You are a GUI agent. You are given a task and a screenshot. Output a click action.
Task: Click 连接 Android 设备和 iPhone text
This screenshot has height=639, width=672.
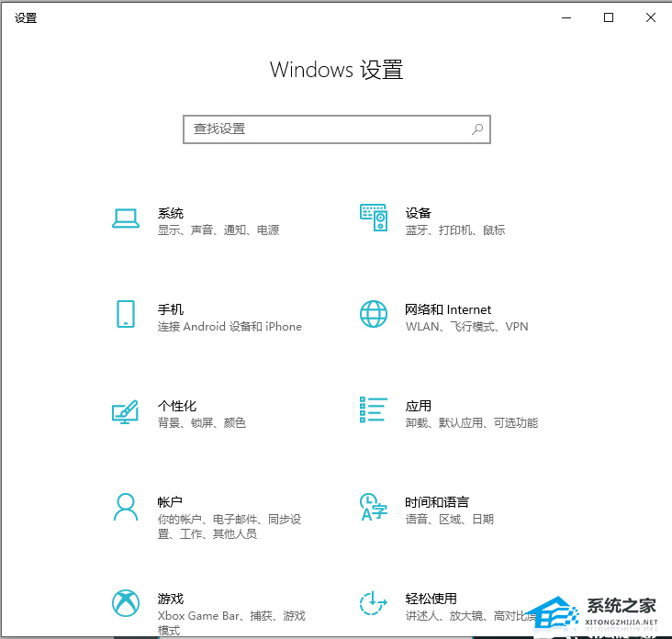230,327
